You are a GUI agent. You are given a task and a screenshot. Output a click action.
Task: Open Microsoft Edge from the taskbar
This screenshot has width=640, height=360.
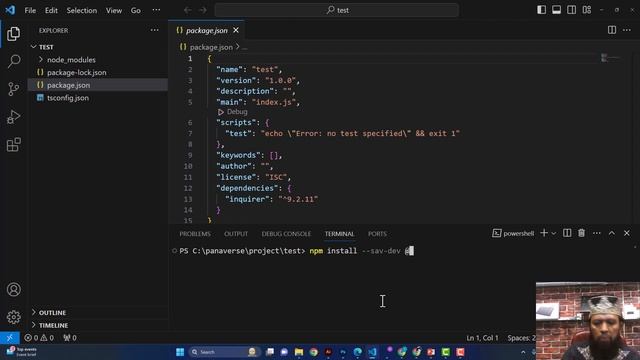point(358,352)
